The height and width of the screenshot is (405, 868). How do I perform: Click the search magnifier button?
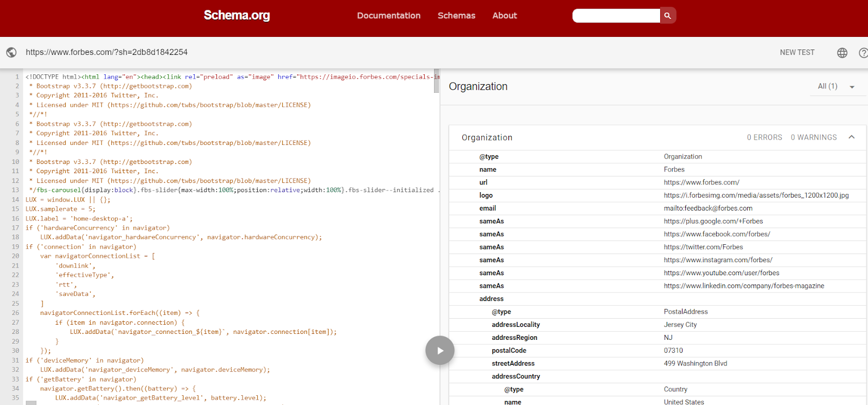[668, 16]
